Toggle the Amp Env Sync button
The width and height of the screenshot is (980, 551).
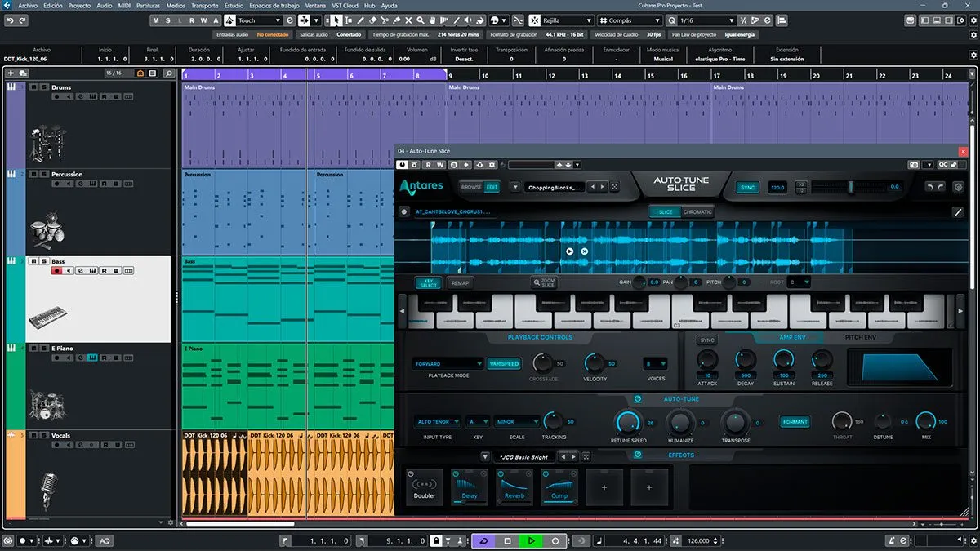pos(707,340)
